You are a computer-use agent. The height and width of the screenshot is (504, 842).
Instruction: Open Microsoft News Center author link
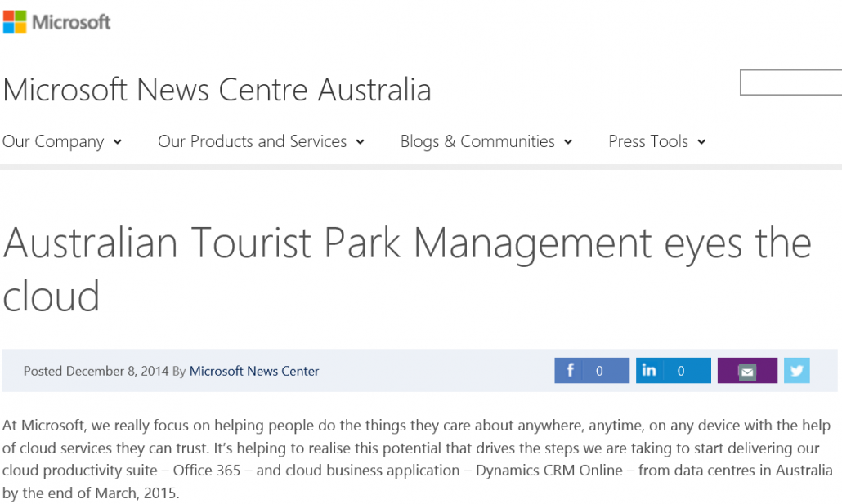(254, 371)
